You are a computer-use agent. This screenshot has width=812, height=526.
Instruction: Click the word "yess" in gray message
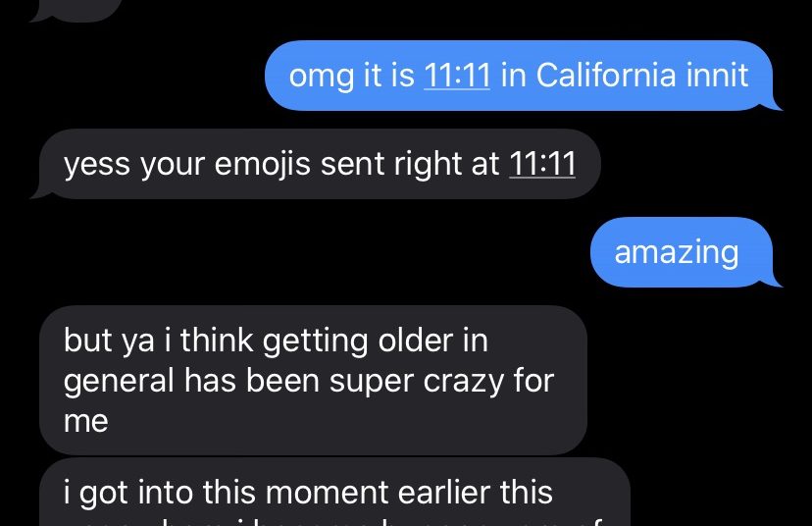[x=97, y=165]
